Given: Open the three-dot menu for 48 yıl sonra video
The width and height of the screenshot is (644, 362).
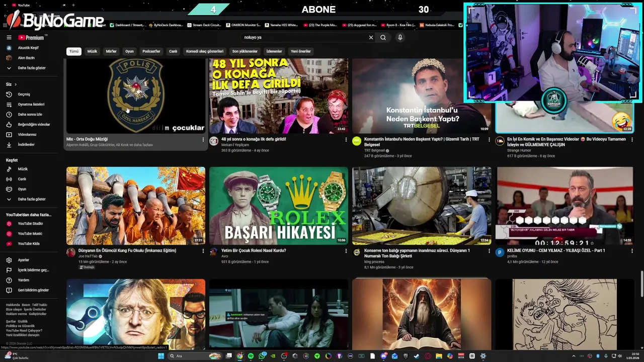Looking at the screenshot, I should tap(346, 139).
